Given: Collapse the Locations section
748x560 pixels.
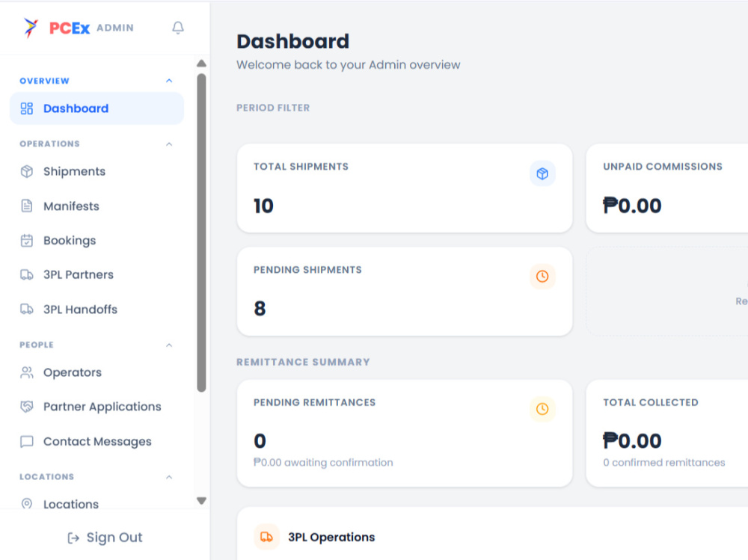Looking at the screenshot, I should [169, 477].
